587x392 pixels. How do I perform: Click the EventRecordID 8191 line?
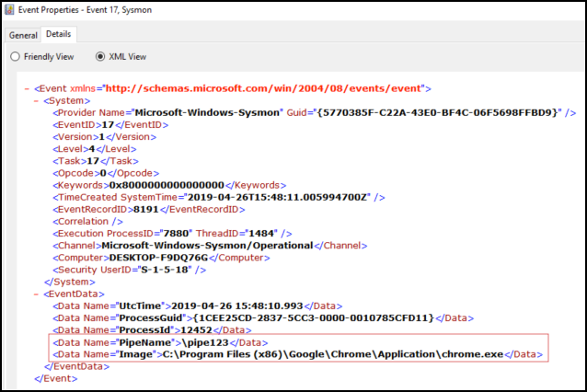click(x=149, y=209)
